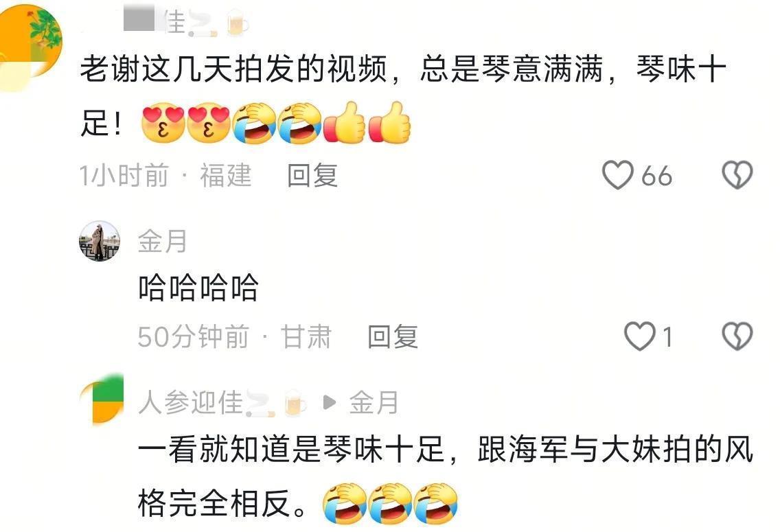Image resolution: width=780 pixels, height=532 pixels.
Task: Open 金月's profile picture
Action: (100, 241)
